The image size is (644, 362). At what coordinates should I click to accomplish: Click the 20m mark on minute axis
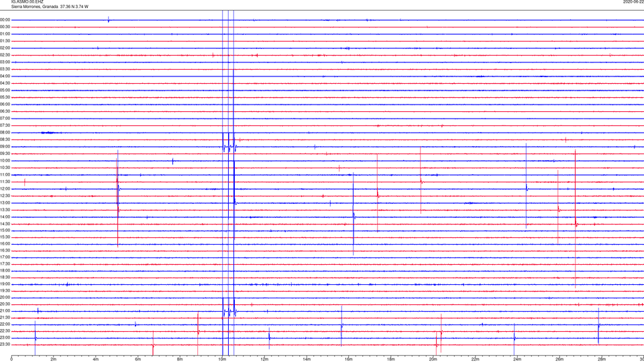[433, 359]
